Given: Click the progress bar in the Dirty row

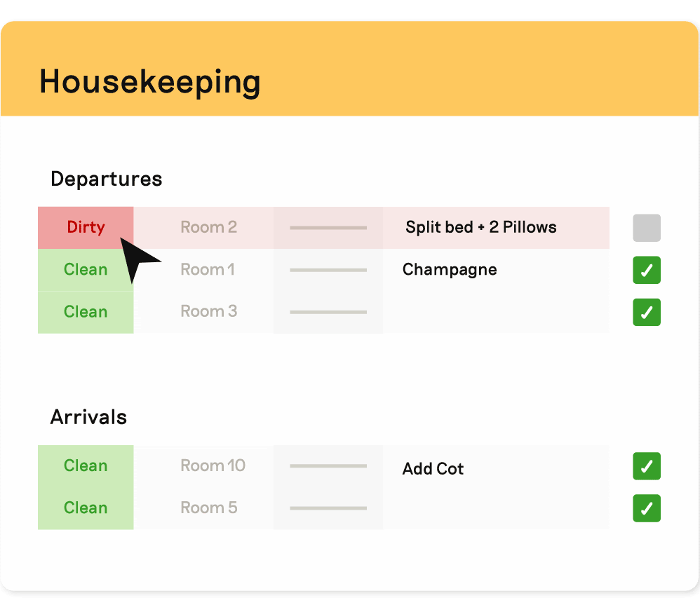Looking at the screenshot, I should click(x=328, y=227).
